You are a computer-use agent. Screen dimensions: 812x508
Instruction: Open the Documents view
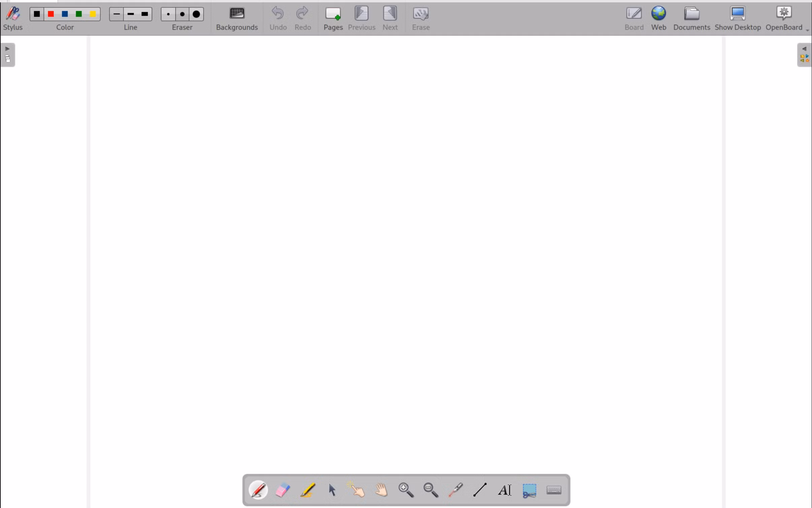[692, 19]
